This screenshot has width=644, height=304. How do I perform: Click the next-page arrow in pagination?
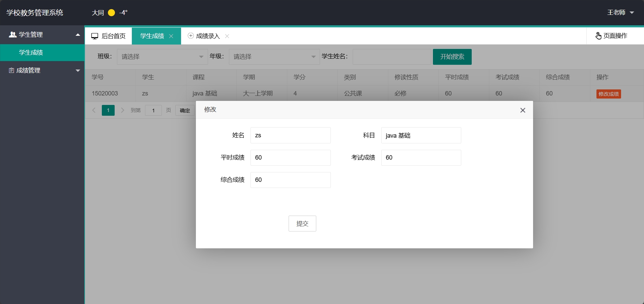(x=122, y=110)
